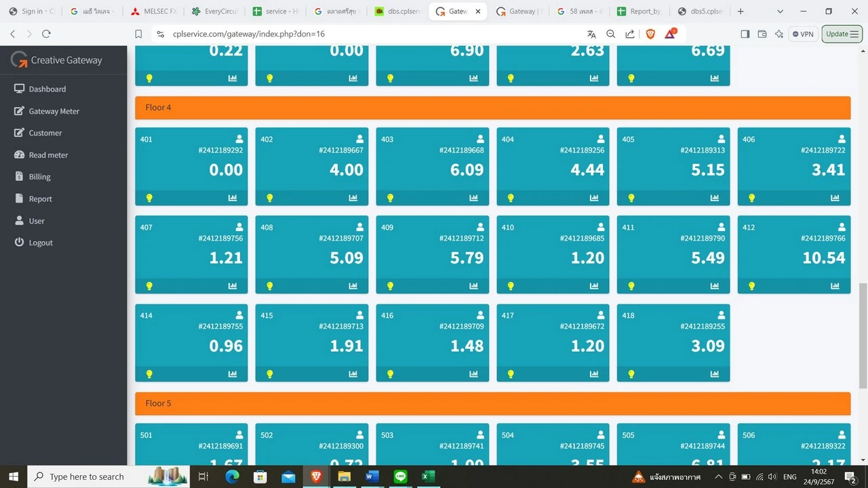The image size is (868, 488).
Task: Toggle the light bulb on room 406
Action: click(x=752, y=198)
